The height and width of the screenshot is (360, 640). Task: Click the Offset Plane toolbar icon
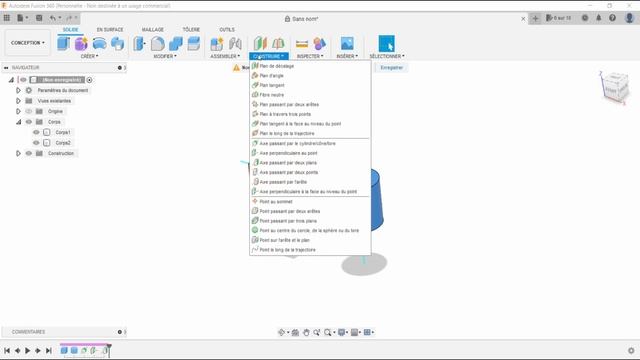click(x=260, y=43)
